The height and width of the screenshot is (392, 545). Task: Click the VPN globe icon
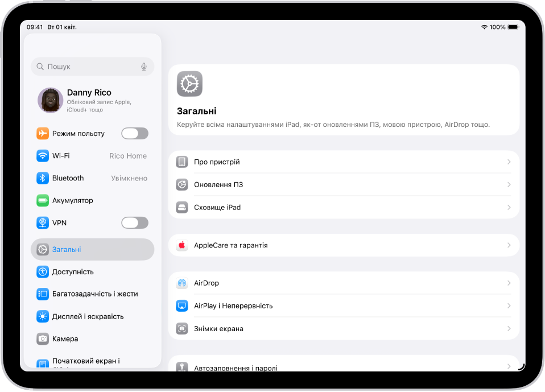(43, 223)
